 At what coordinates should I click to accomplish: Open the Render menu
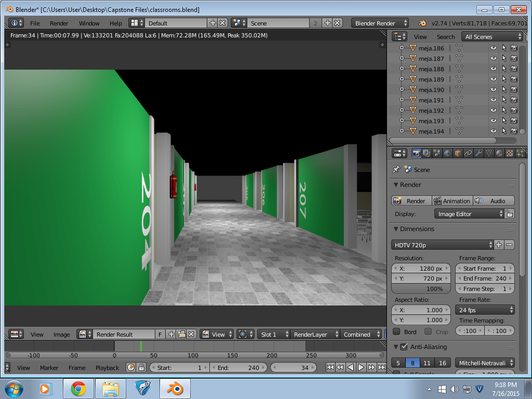point(59,23)
